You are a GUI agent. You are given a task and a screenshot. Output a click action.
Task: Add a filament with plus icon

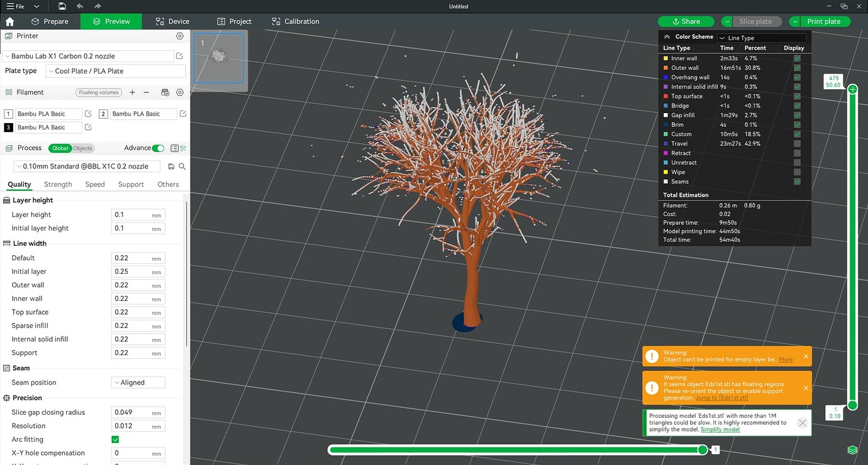coord(132,92)
